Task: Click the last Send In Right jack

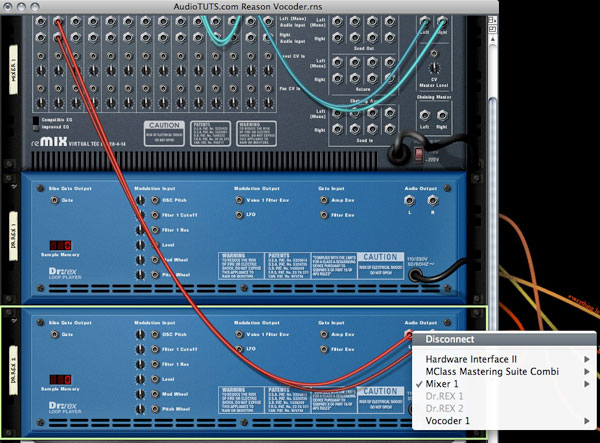Action: 390,129
